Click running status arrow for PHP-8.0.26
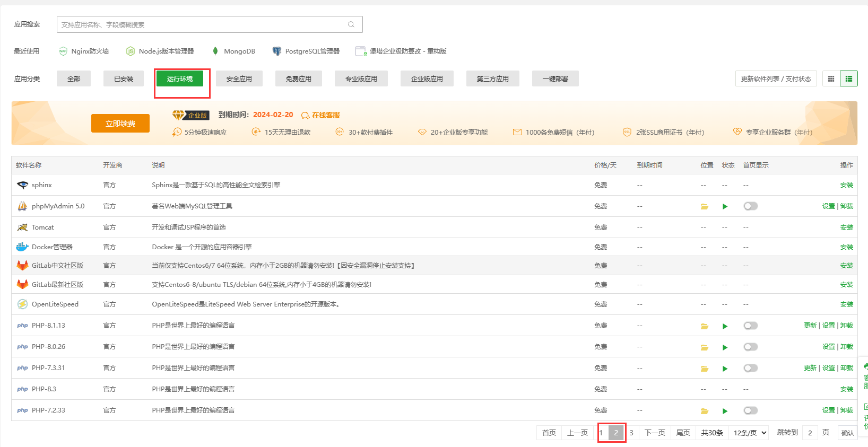The image size is (868, 447). tap(725, 347)
